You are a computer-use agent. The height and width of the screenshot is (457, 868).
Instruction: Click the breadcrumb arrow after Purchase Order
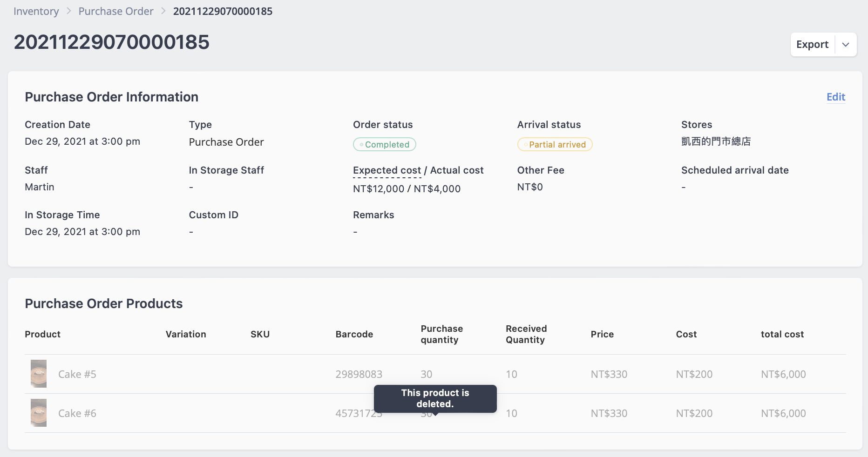(x=163, y=11)
